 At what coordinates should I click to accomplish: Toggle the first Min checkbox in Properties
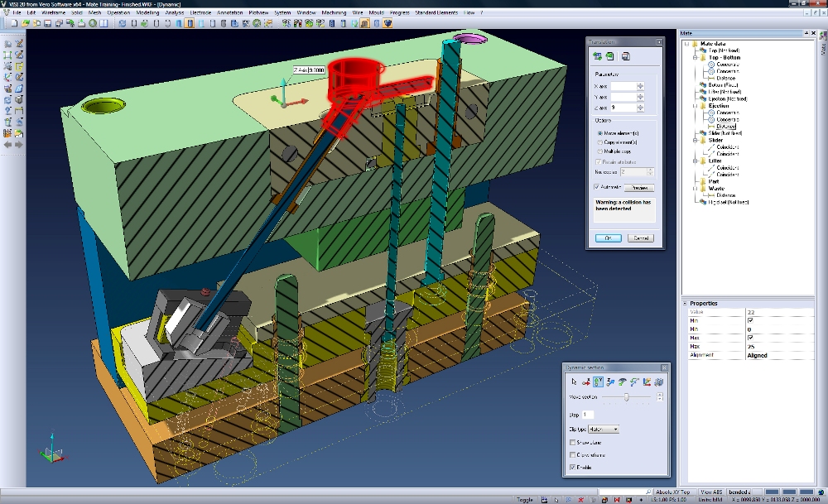750,320
